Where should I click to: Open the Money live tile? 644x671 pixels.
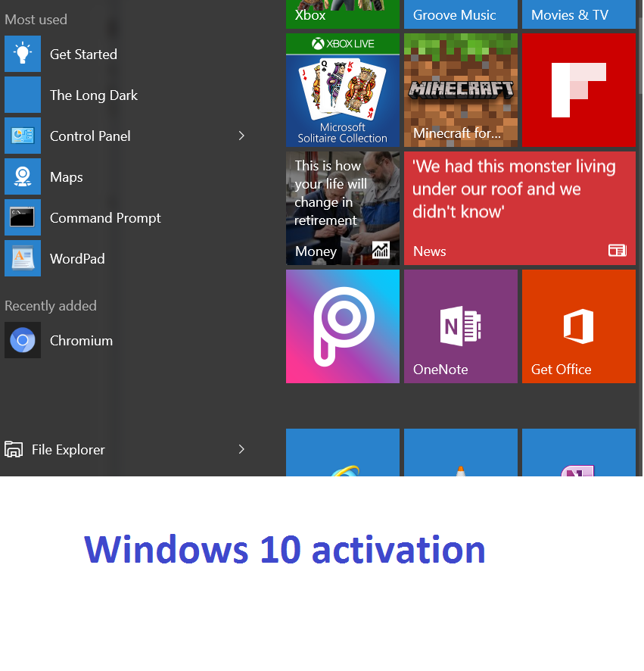click(343, 208)
